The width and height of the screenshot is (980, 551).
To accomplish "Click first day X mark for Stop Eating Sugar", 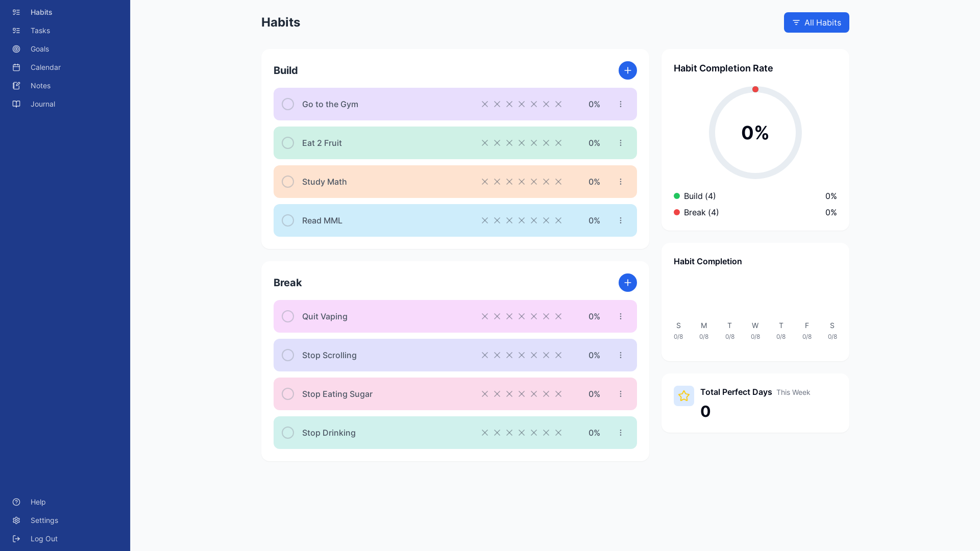I will 485,394.
